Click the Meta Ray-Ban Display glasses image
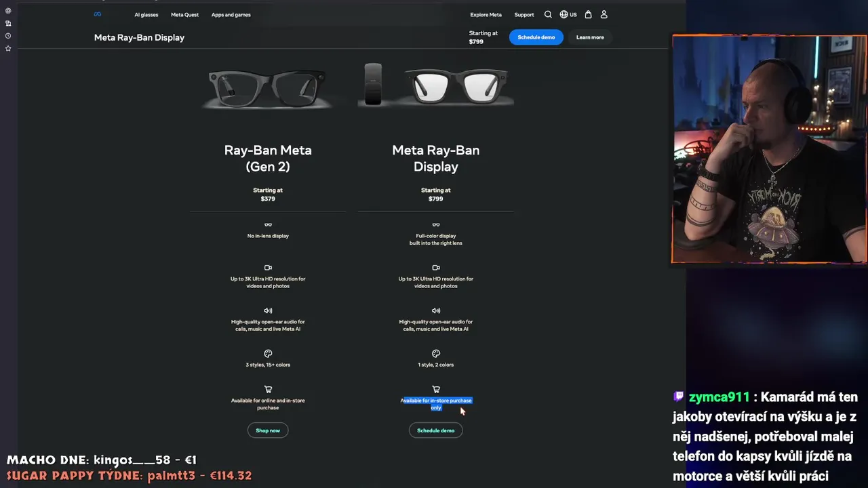868x488 pixels. tap(436, 85)
